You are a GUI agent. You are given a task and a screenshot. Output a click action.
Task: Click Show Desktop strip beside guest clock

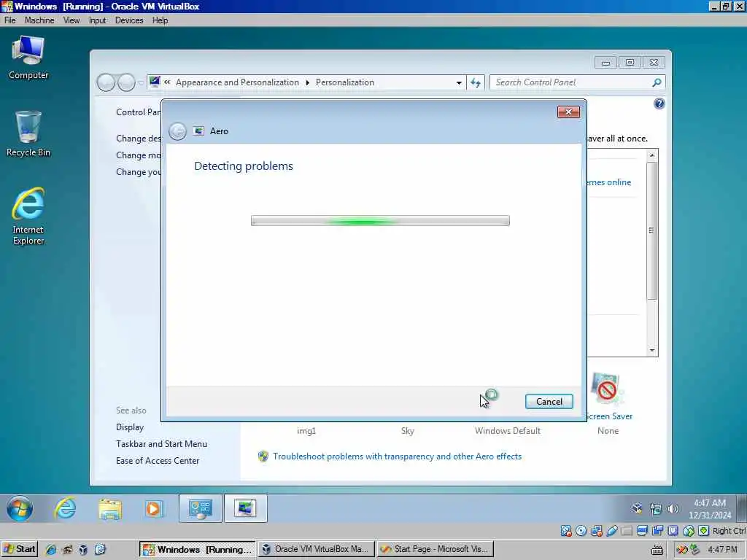click(742, 508)
